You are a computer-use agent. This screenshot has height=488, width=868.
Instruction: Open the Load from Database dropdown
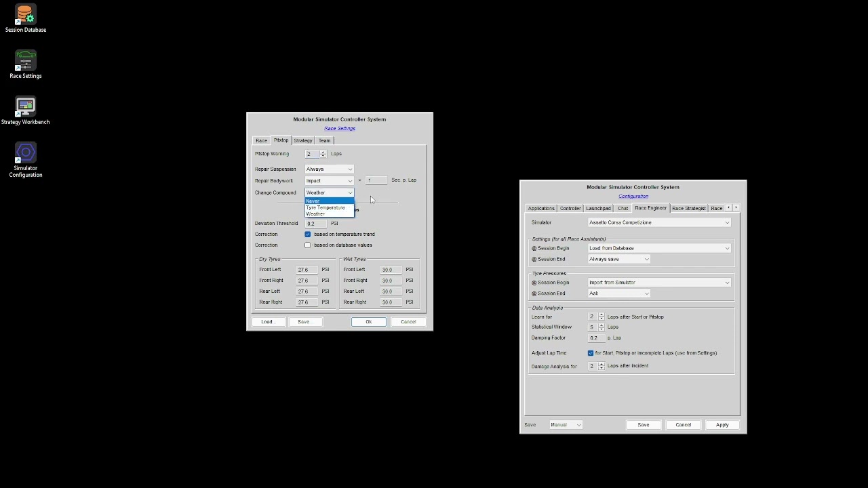[659, 248]
